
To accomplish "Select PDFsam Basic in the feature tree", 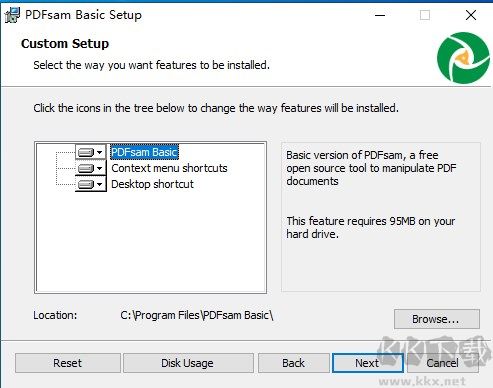I will pos(144,152).
